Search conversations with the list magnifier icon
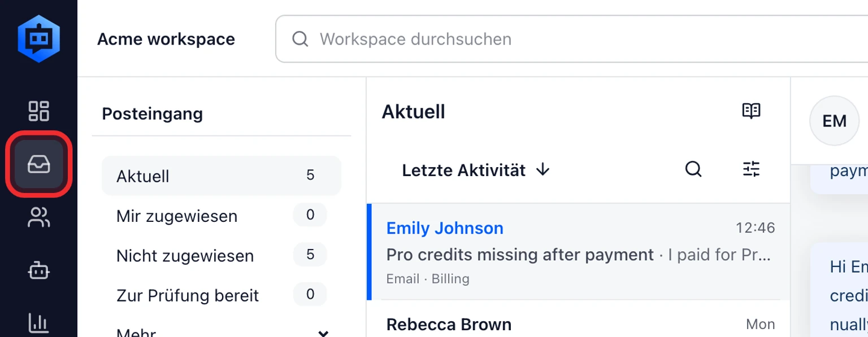Viewport: 868px width, 337px height. (693, 169)
